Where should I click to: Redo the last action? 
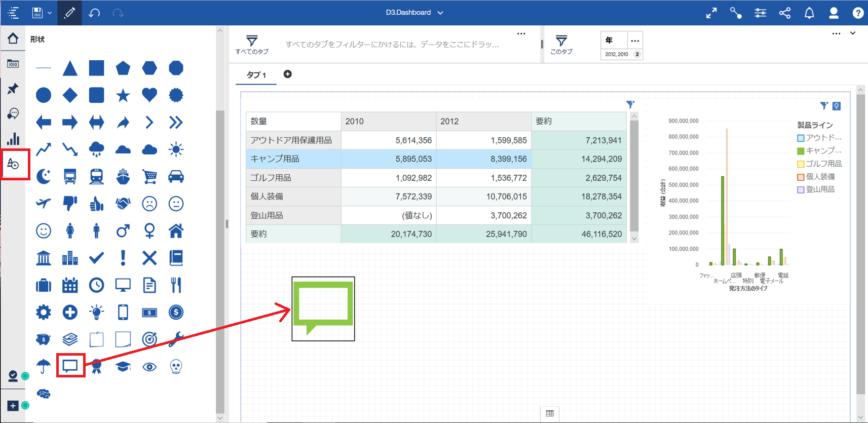118,13
